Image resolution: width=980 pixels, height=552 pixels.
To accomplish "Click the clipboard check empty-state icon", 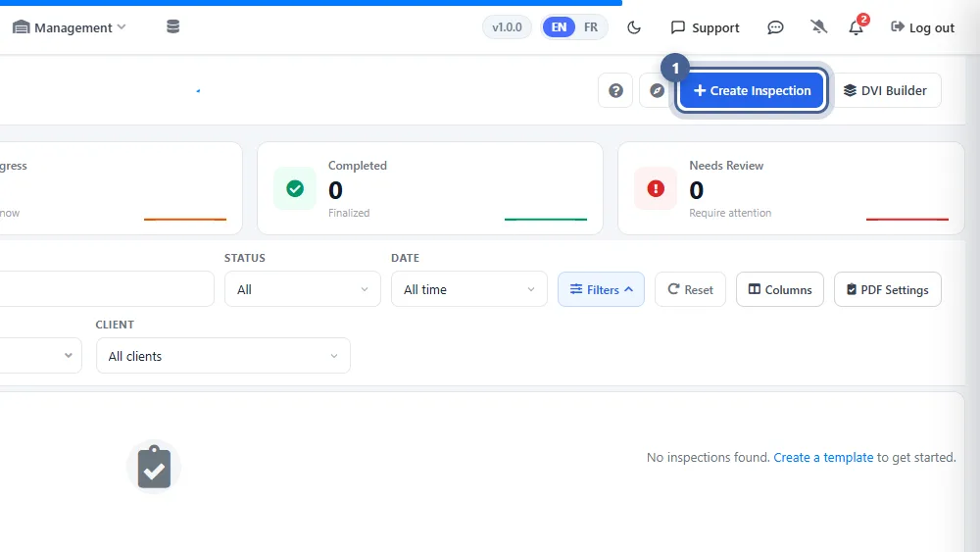I will pyautogui.click(x=154, y=467).
